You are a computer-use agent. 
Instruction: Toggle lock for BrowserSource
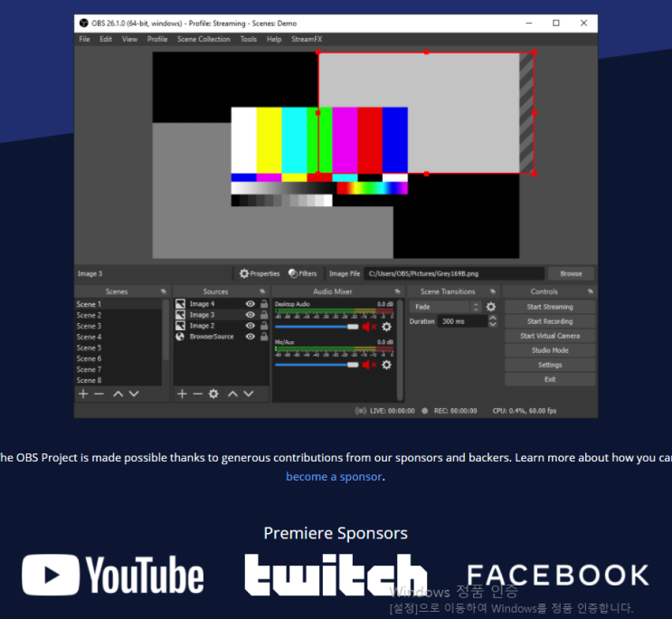pos(264,337)
